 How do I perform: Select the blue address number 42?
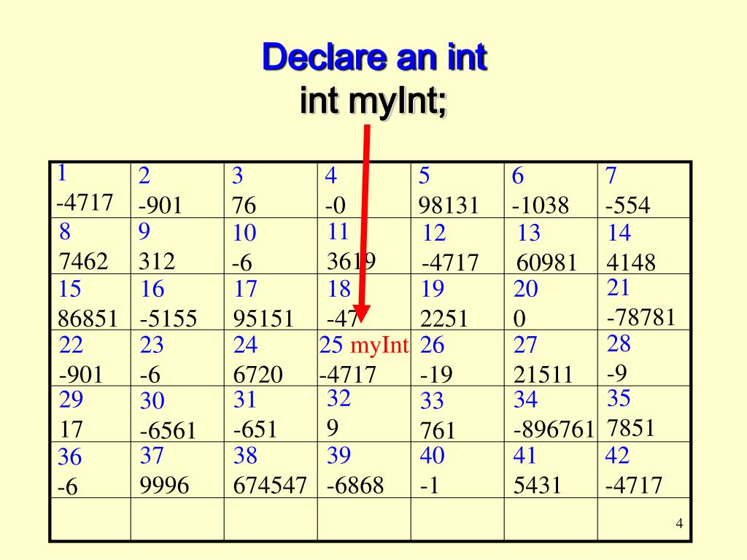point(617,456)
